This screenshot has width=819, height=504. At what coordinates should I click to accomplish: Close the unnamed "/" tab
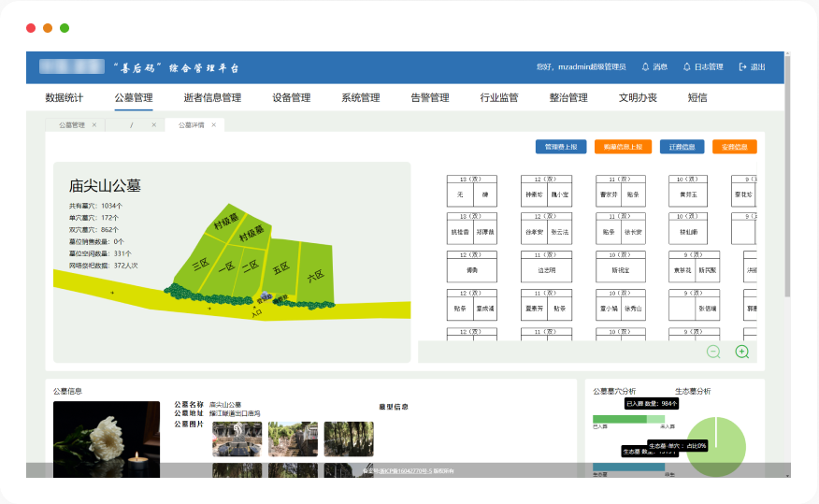coord(154,124)
